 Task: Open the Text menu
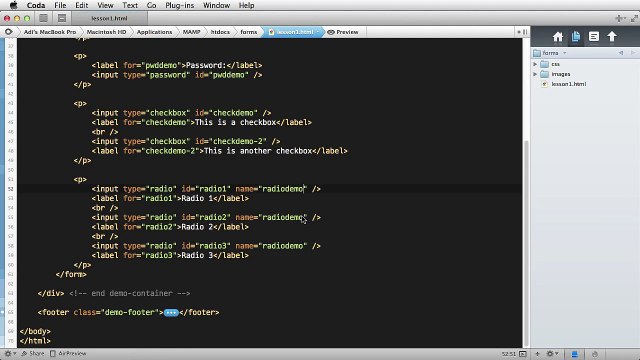tap(130, 5)
